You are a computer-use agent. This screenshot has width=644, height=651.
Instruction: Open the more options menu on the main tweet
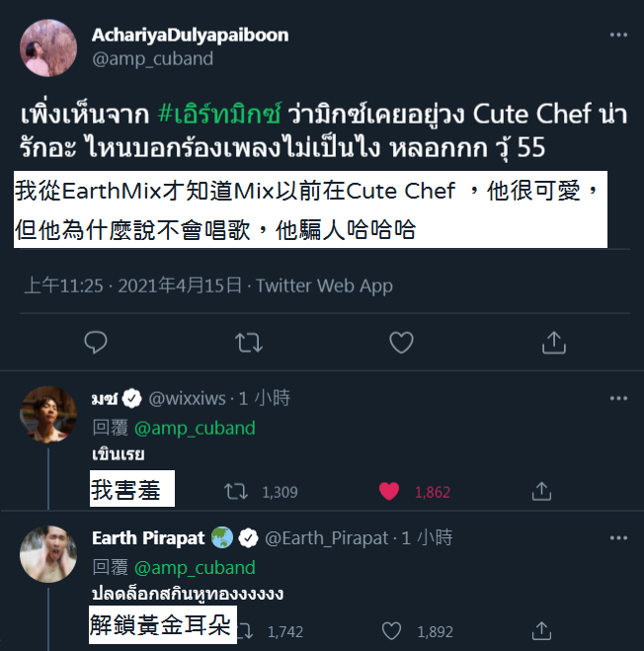coord(618,35)
